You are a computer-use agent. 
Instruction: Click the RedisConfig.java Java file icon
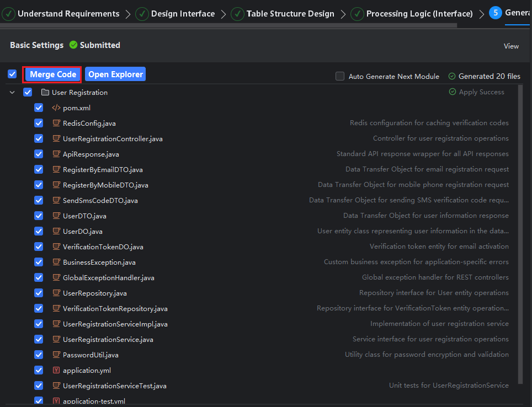[x=56, y=124]
